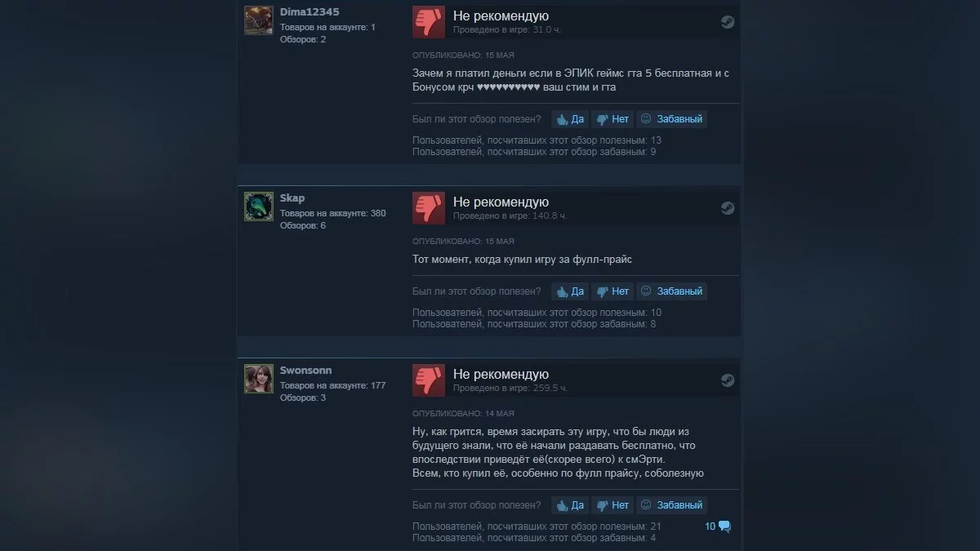Viewport: 980px width, 551px height.
Task: Vote Да on Swonsonn's review
Action: click(x=570, y=505)
